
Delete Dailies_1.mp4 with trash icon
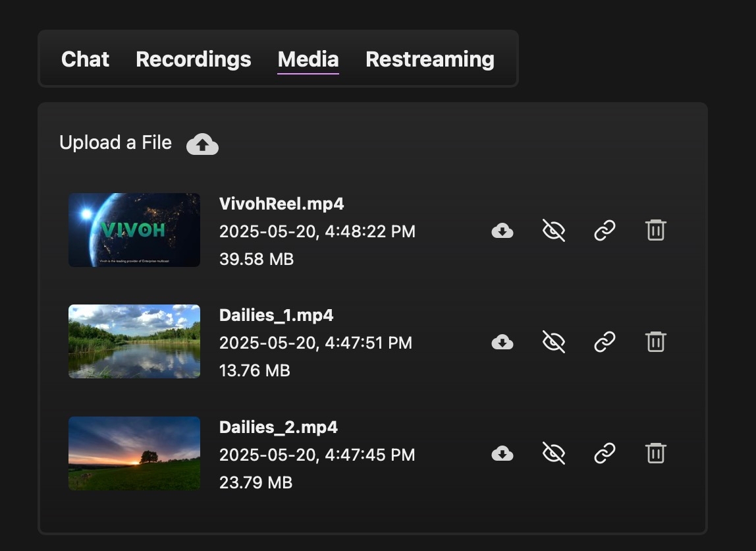[x=655, y=341]
